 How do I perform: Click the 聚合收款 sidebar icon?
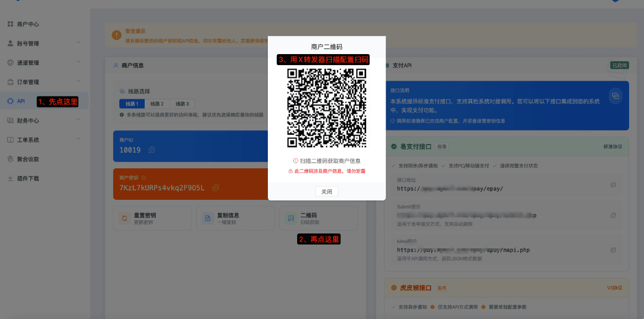tap(10, 159)
